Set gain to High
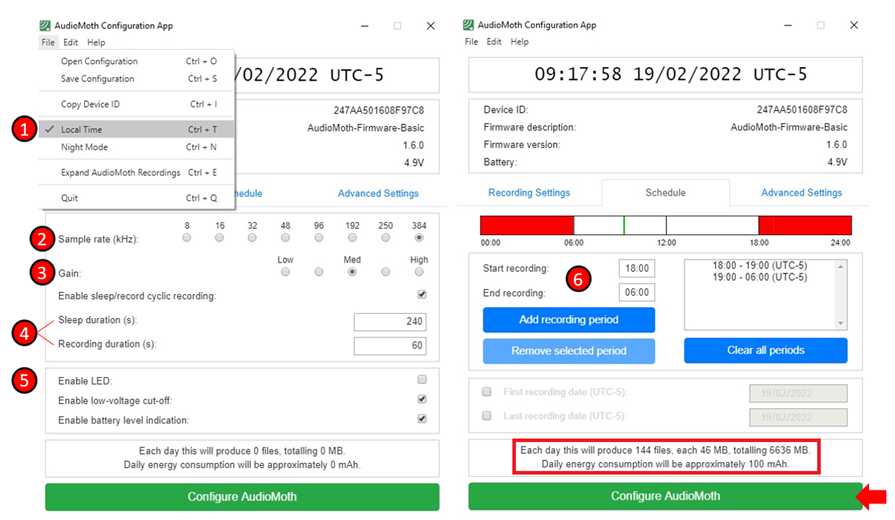This screenshot has height=520, width=895. point(419,272)
